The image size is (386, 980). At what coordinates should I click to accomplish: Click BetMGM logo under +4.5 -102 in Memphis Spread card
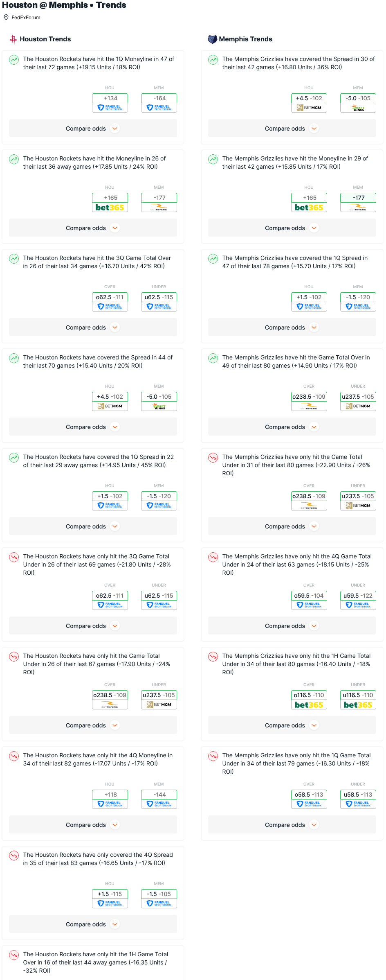click(309, 108)
